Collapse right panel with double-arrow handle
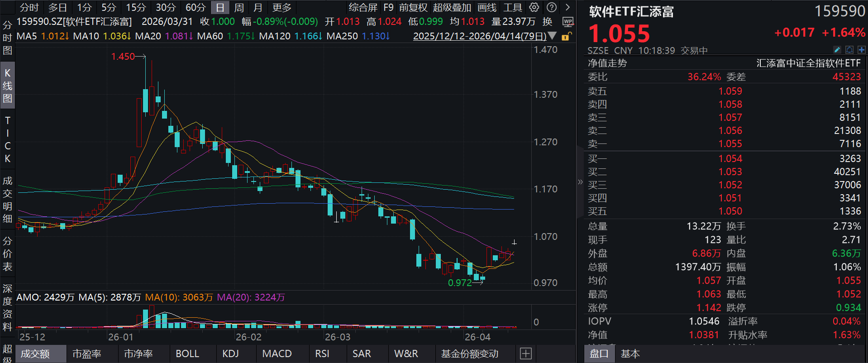868x363 pixels. tap(580, 182)
